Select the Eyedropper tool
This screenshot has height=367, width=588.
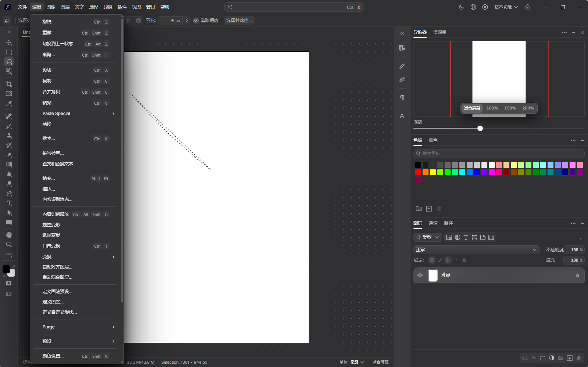tap(9, 104)
